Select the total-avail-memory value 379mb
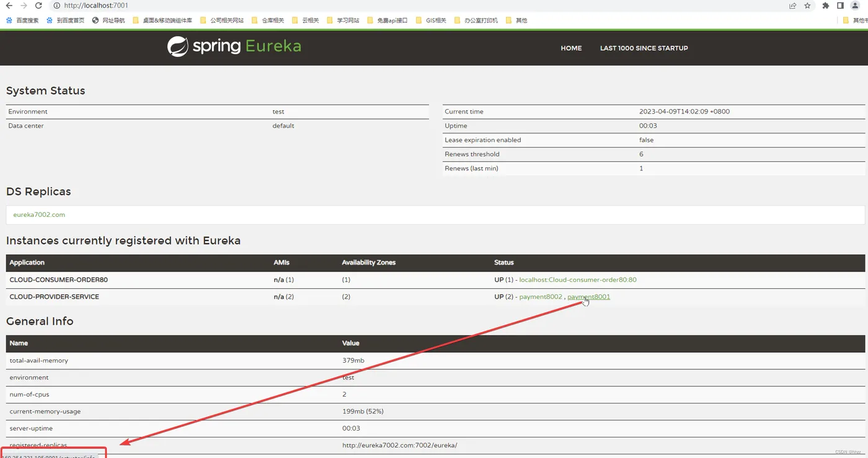The width and height of the screenshot is (868, 458). coord(353,360)
